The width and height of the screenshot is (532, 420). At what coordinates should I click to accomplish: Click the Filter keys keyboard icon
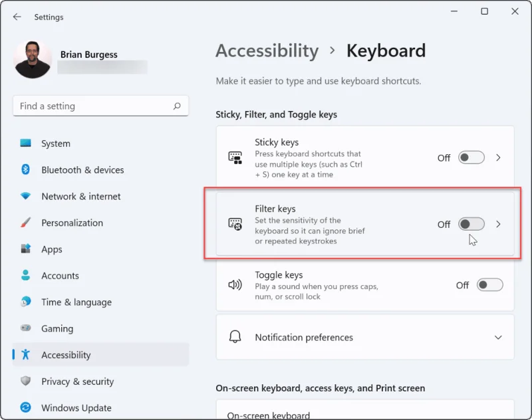(235, 224)
